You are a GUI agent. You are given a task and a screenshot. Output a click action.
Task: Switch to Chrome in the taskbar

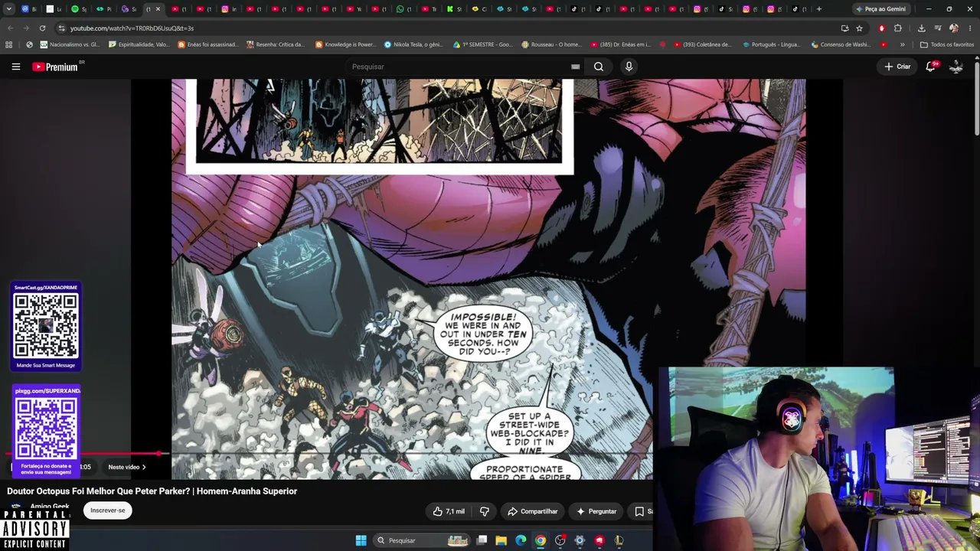[x=541, y=540]
